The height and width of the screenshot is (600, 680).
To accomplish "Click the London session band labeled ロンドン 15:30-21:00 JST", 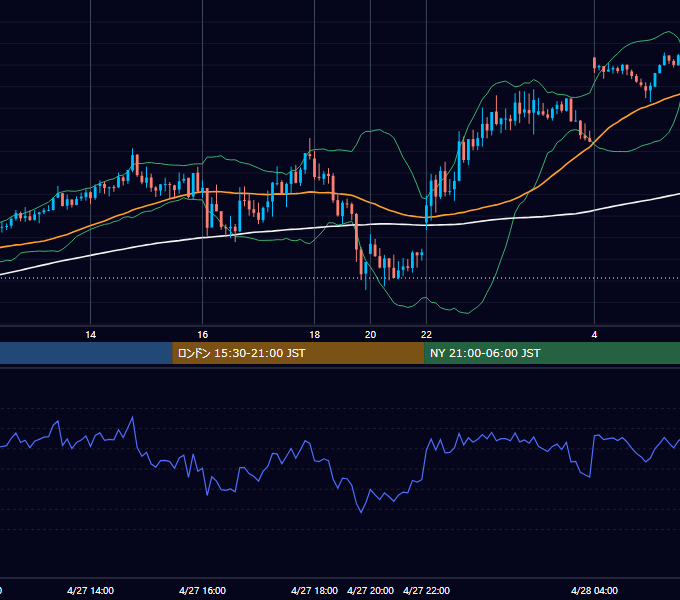I will [x=298, y=353].
